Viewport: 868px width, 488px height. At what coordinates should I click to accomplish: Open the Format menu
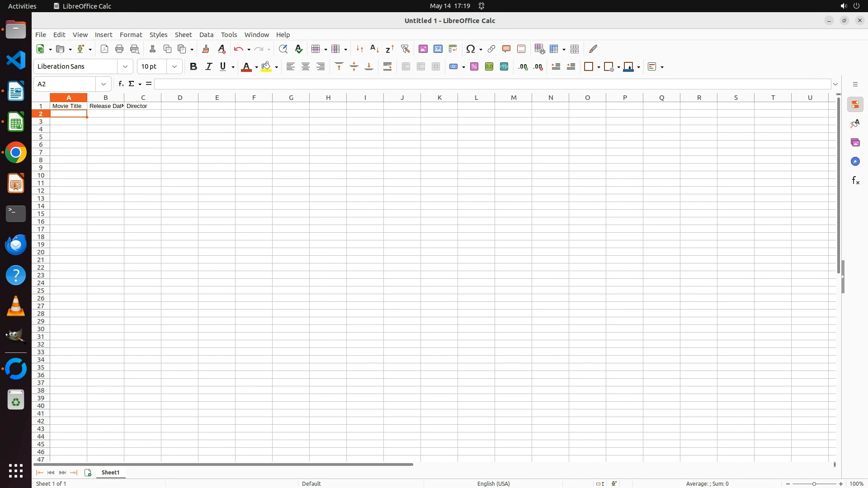[131, 35]
